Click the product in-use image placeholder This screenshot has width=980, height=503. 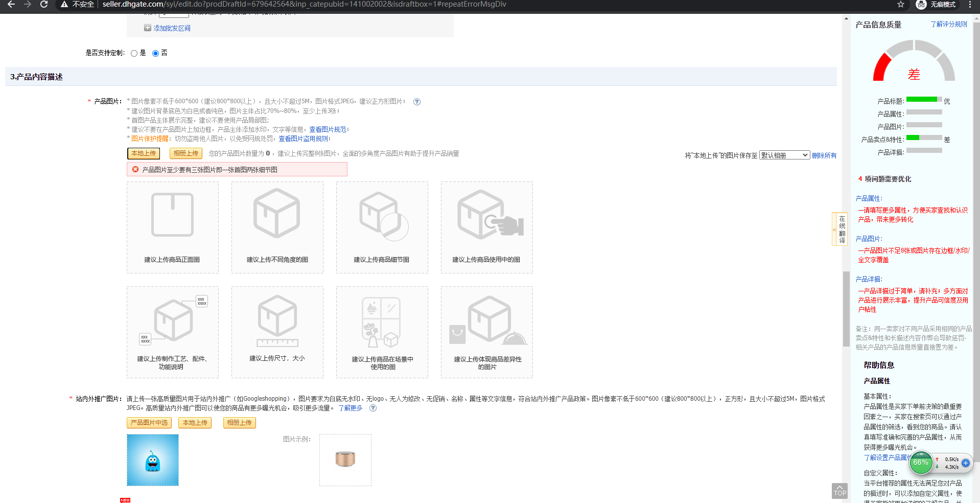(x=486, y=227)
